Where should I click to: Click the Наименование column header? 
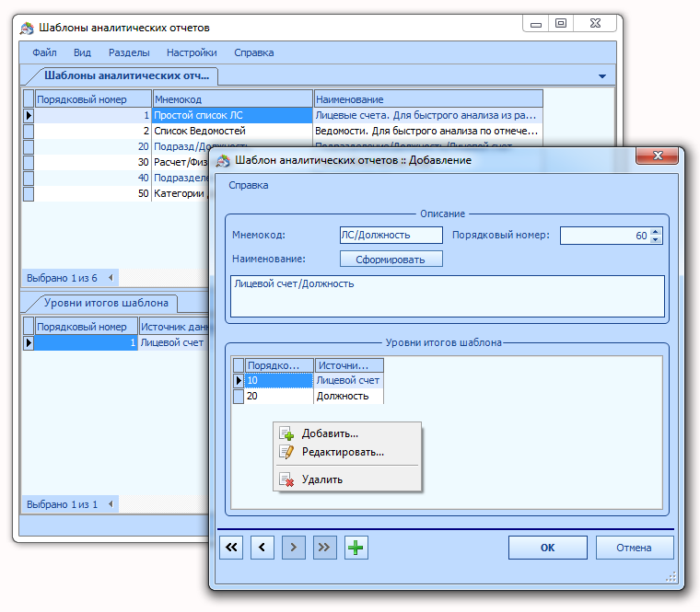428,99
